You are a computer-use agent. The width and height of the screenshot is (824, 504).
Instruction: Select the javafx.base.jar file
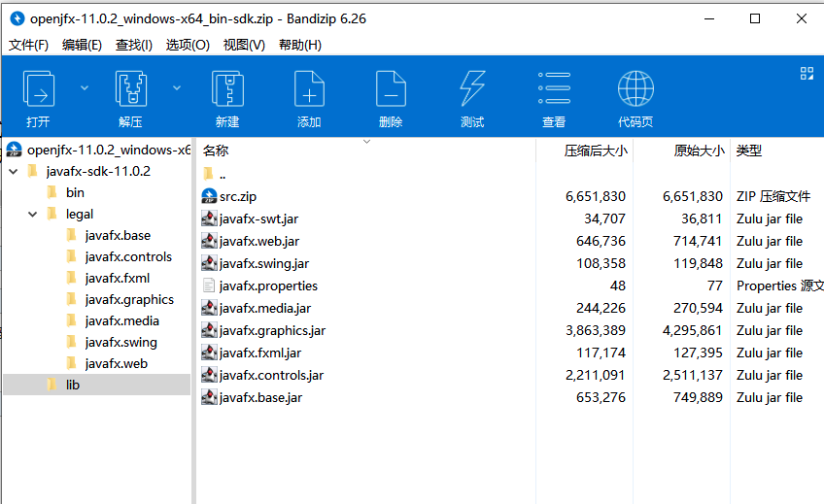pyautogui.click(x=260, y=397)
